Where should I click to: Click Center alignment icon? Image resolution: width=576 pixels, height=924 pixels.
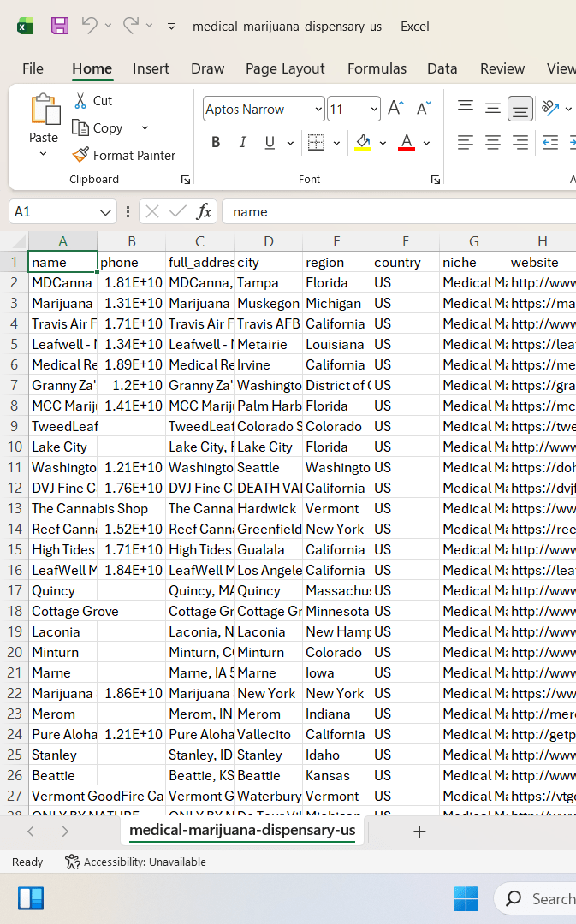493,142
